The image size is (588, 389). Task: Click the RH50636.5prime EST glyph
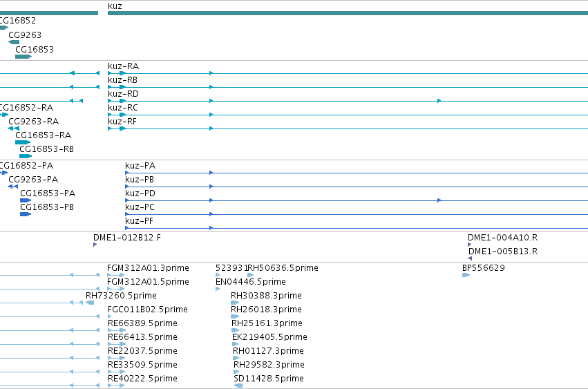(x=251, y=275)
